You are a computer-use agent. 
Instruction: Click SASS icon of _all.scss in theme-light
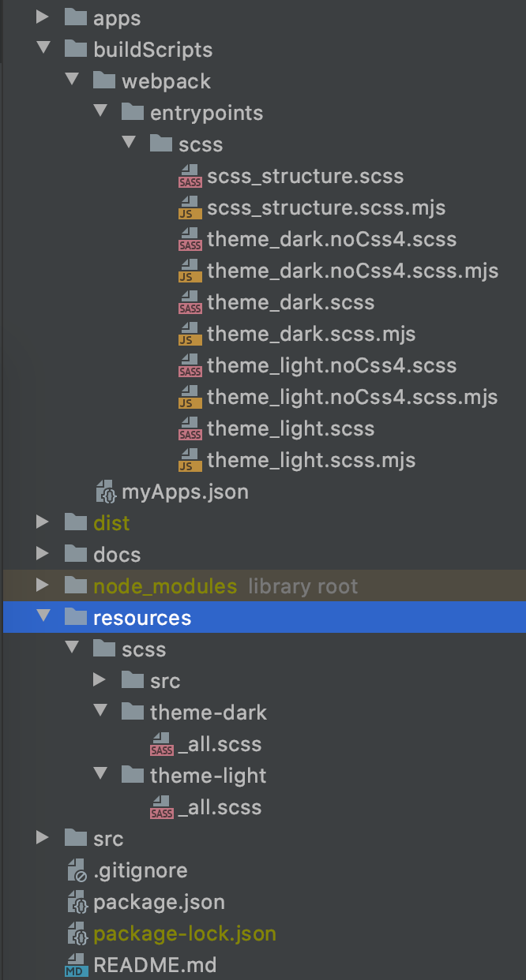(x=161, y=807)
